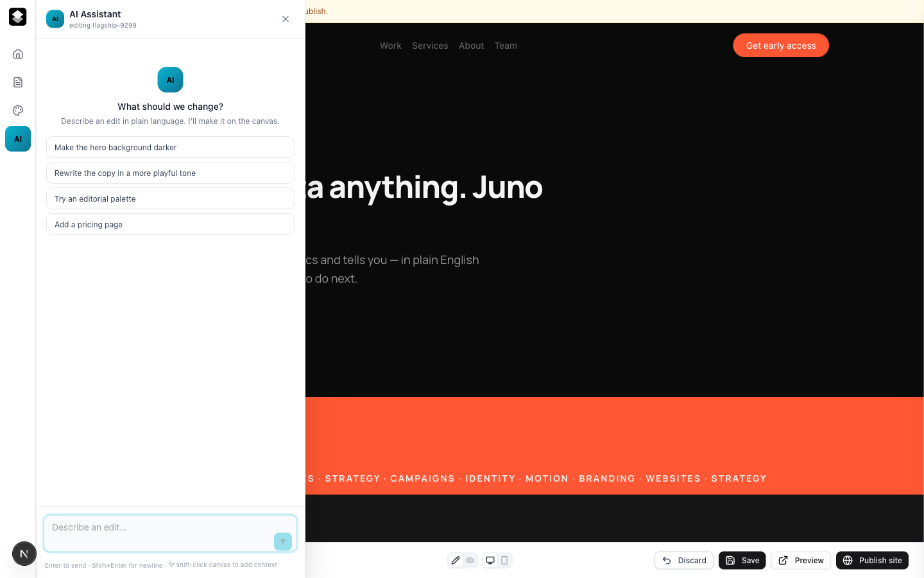Open Services nav link on canvas
This screenshot has width=924, height=578.
430,46
